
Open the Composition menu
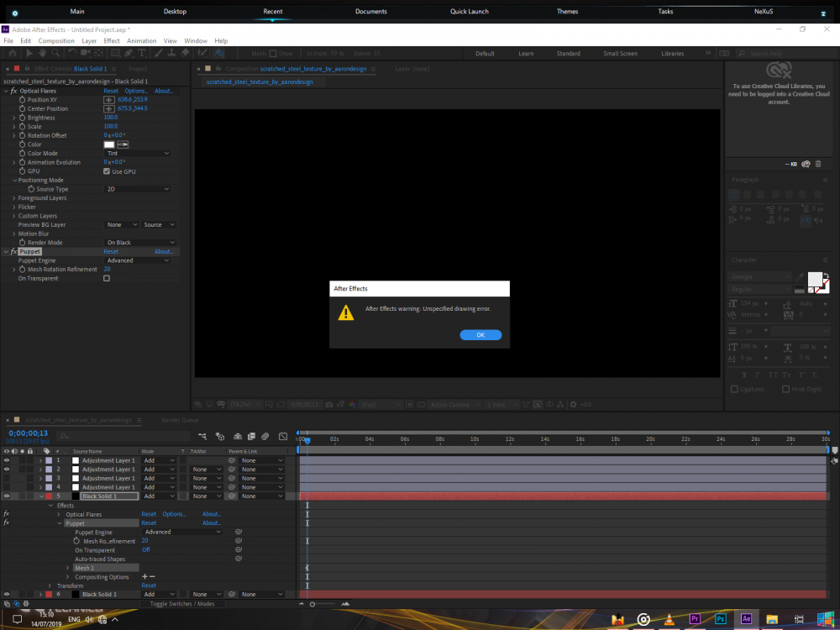tap(56, 40)
